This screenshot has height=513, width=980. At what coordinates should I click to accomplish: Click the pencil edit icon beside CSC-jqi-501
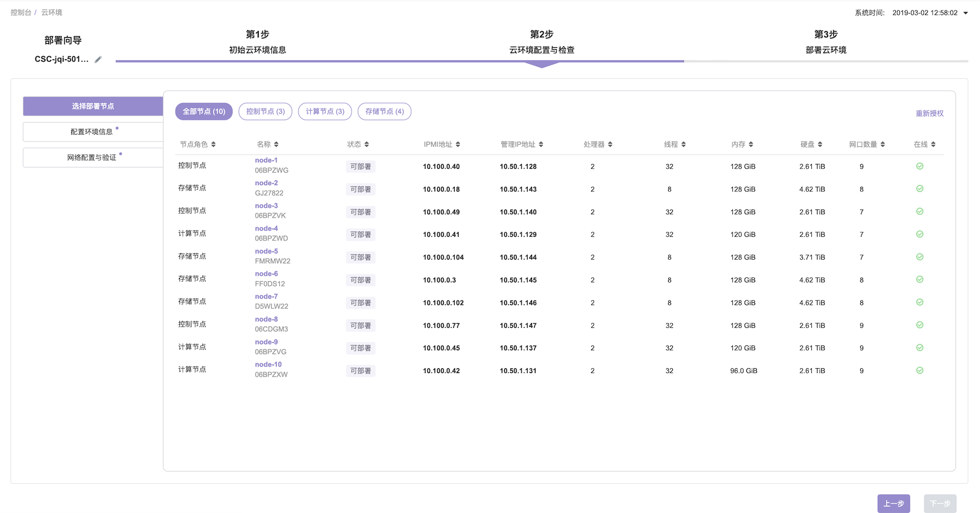(98, 60)
